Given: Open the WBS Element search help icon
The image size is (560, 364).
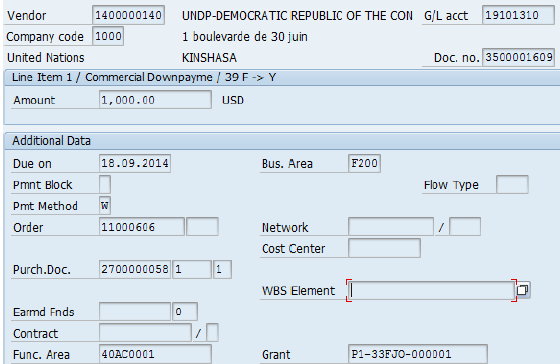Looking at the screenshot, I should [523, 290].
